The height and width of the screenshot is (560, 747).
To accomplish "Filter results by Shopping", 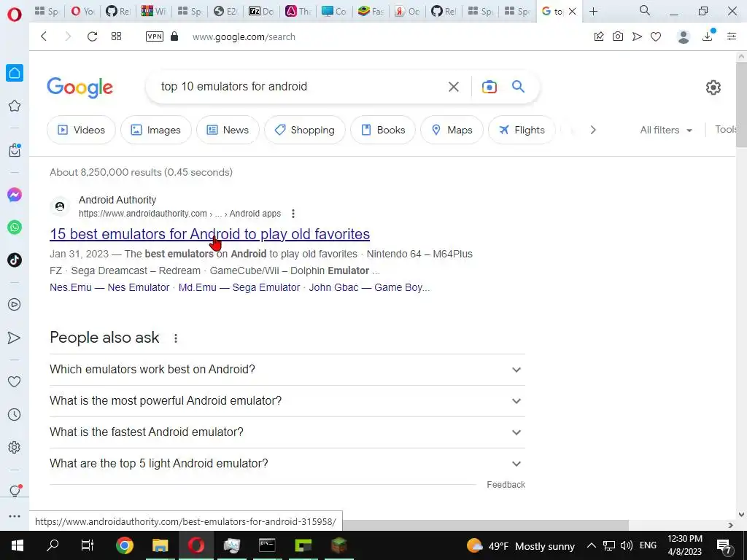I will click(x=305, y=130).
